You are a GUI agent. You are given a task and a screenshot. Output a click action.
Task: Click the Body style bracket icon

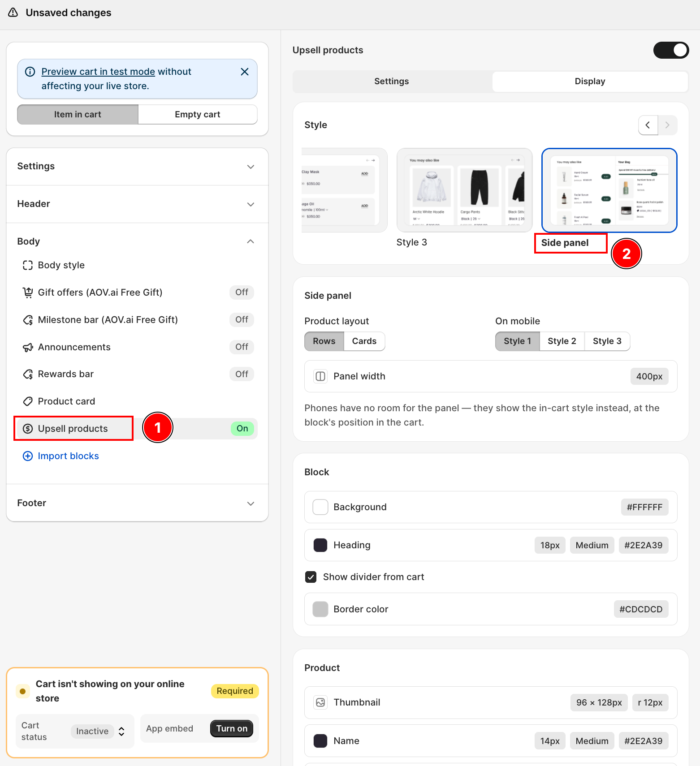[28, 265]
